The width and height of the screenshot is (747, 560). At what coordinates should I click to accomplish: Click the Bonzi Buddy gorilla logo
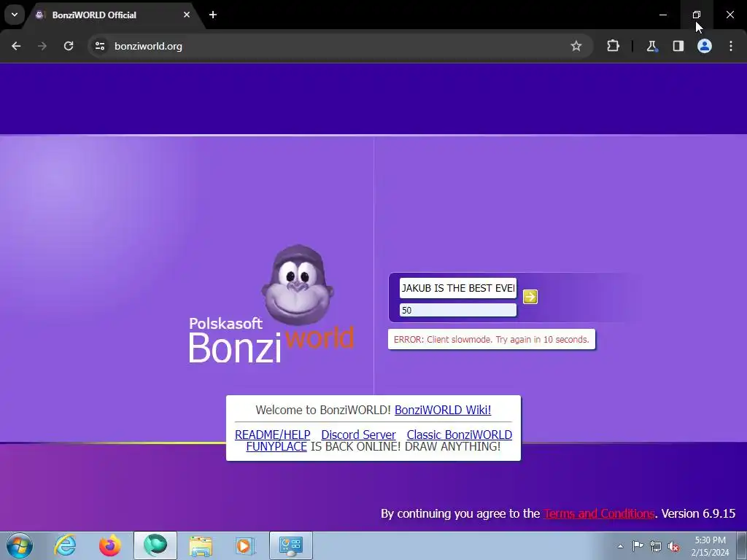point(298,285)
